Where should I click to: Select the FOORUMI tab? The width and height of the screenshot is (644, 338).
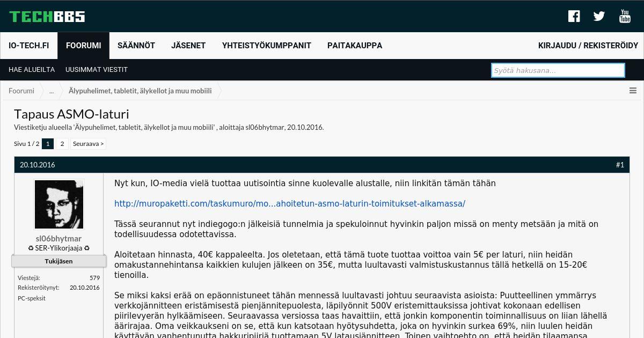click(x=84, y=46)
